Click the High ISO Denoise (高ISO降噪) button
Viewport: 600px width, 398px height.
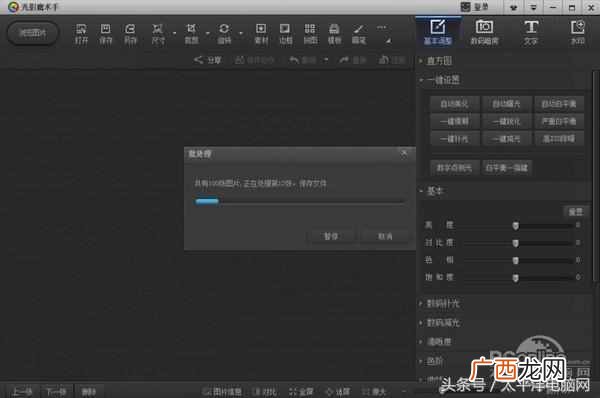pos(559,139)
